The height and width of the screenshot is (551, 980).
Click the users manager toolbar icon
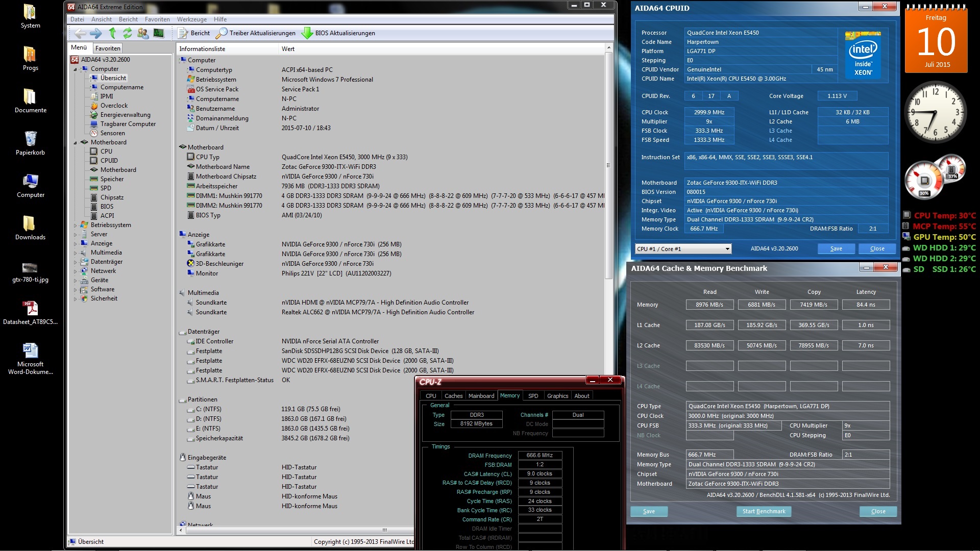tap(143, 33)
